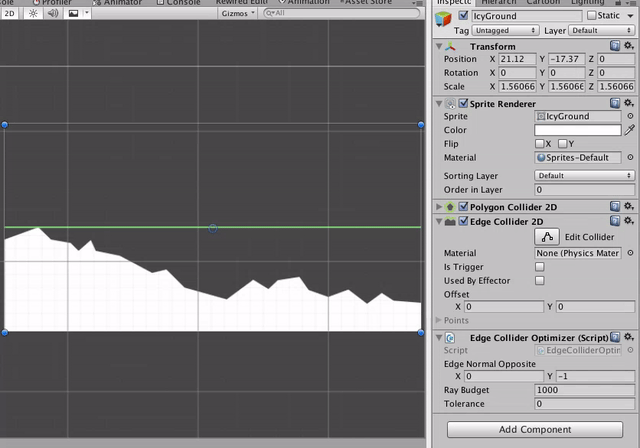Click the Sprite field IcyGround

[x=578, y=116]
